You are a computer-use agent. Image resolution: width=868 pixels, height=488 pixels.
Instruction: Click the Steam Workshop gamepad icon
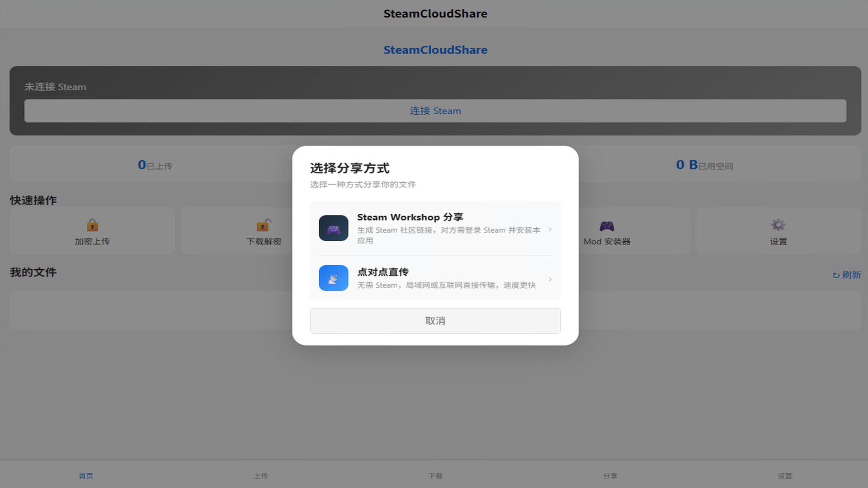333,228
